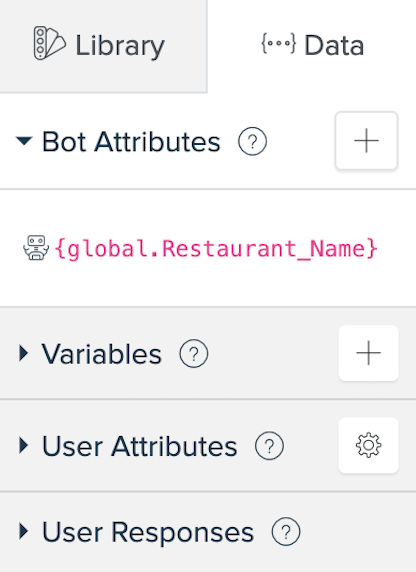416x572 pixels.
Task: Click the Variables heading text
Action: click(x=101, y=354)
